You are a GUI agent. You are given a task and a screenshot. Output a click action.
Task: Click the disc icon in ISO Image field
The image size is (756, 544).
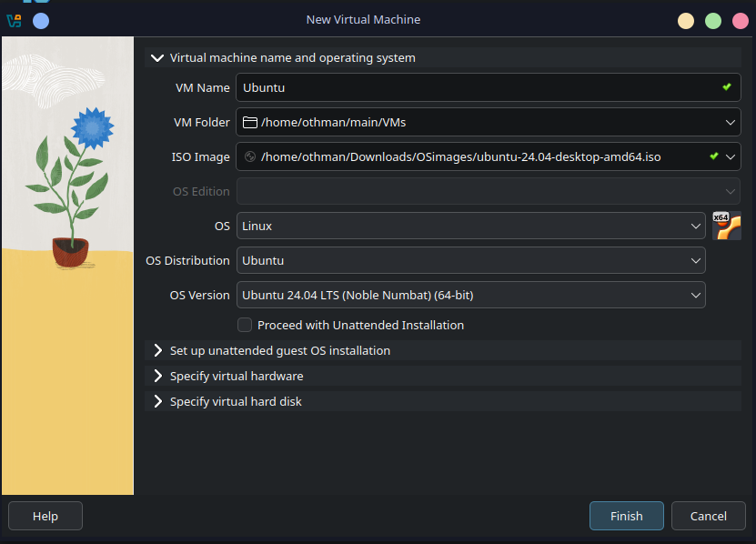pos(249,156)
